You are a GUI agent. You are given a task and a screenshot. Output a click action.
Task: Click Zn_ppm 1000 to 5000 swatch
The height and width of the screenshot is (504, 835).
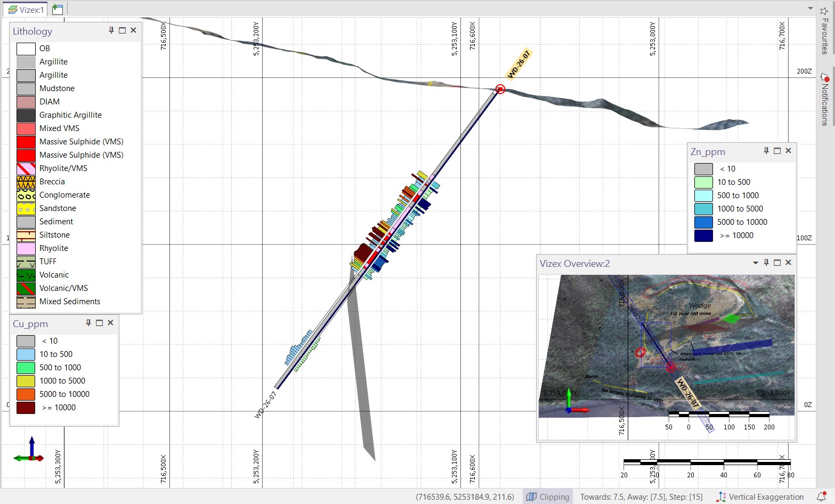(x=704, y=209)
